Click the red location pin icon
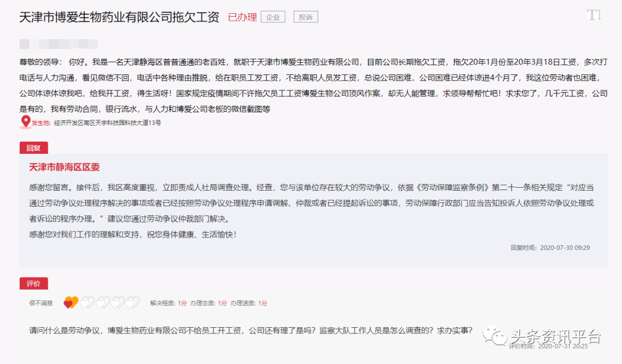This screenshot has width=622, height=364. tap(25, 122)
